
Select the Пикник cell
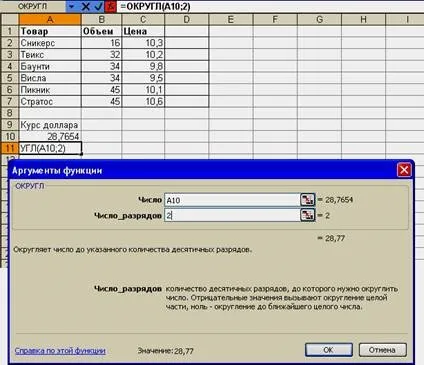pos(50,90)
